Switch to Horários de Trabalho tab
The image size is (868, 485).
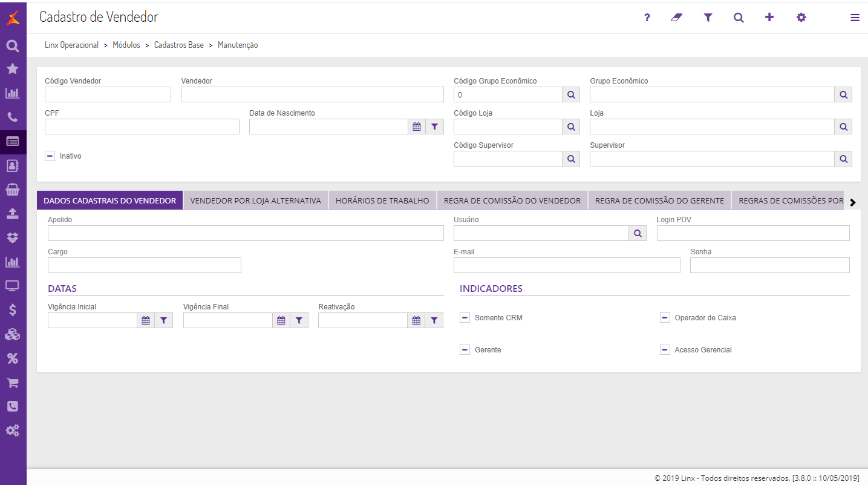(x=382, y=200)
